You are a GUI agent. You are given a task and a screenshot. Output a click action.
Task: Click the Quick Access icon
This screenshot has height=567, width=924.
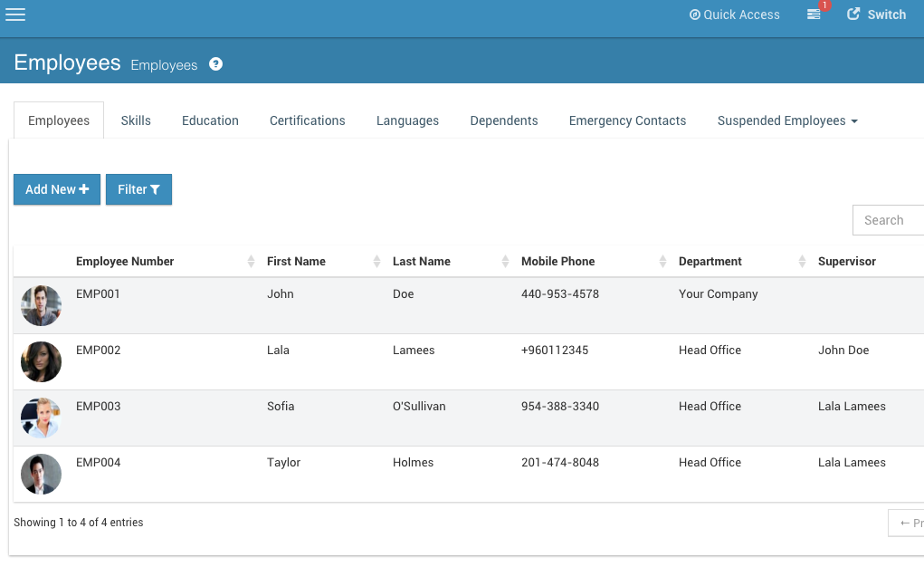[x=694, y=14]
